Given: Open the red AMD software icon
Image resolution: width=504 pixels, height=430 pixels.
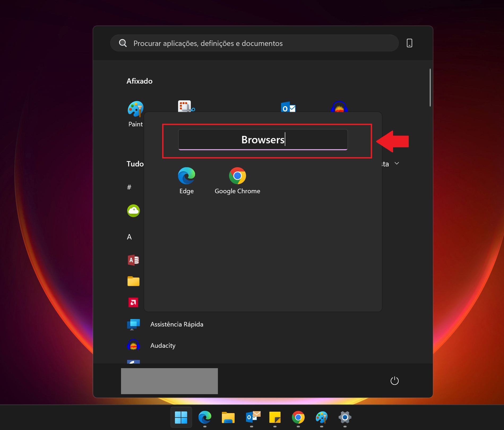Looking at the screenshot, I should [x=133, y=302].
